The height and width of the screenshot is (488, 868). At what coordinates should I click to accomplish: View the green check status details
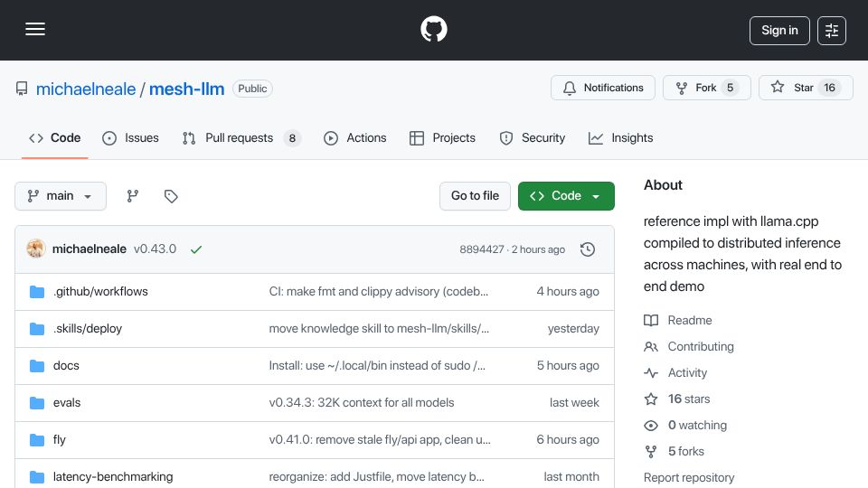click(x=196, y=249)
